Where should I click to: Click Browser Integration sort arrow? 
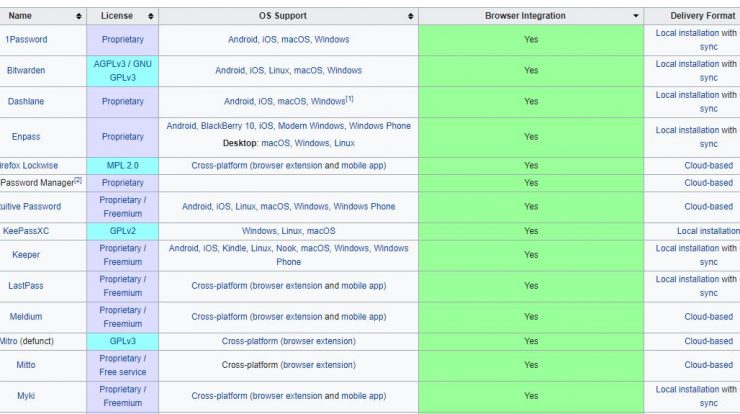coord(636,16)
